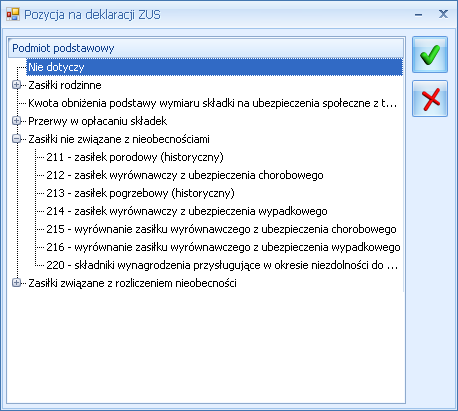Select Kwota obniżenia podstawy wymiaru składki row

(213, 103)
